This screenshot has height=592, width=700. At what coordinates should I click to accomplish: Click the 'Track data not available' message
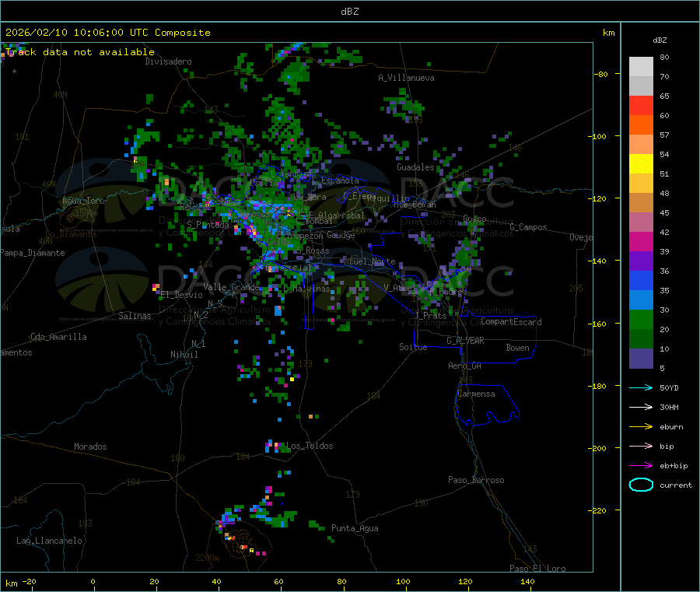click(x=80, y=52)
